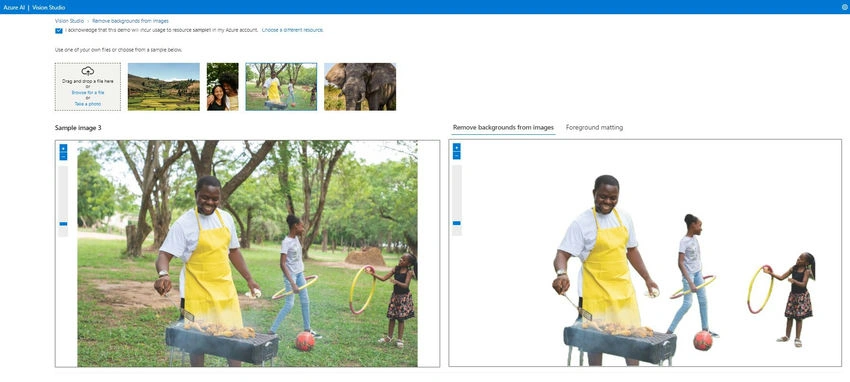Switch to the Foreground matting tab
Image resolution: width=850 pixels, height=382 pixels.
594,127
